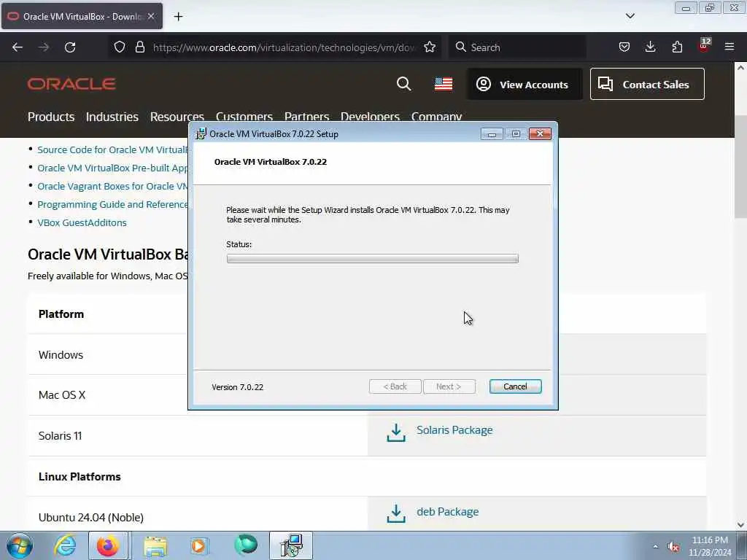Open the Industries menu
The image size is (747, 560).
(112, 117)
